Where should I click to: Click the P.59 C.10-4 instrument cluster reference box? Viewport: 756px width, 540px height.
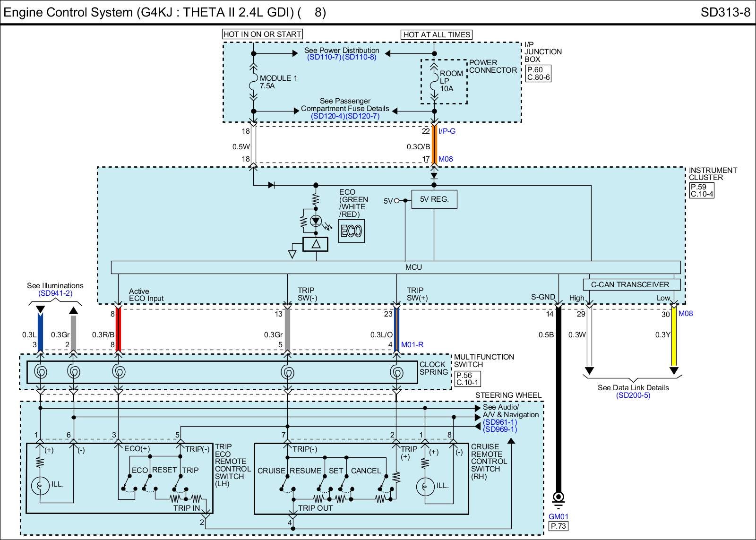click(702, 190)
